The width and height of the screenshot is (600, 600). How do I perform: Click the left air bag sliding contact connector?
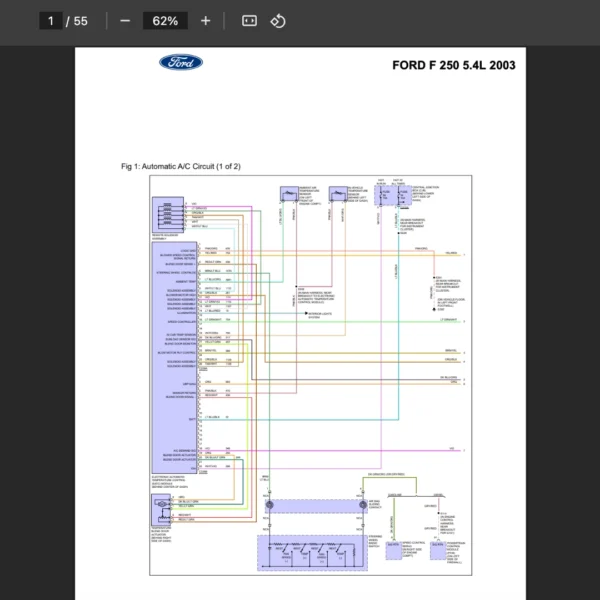coord(269,505)
